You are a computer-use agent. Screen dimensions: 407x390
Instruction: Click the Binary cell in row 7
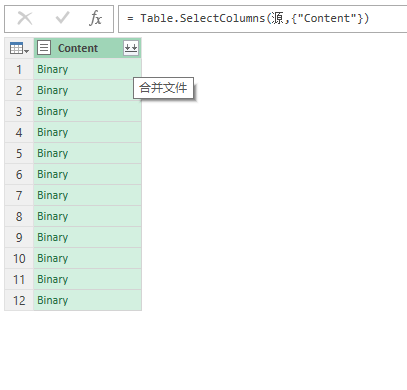tap(88, 195)
